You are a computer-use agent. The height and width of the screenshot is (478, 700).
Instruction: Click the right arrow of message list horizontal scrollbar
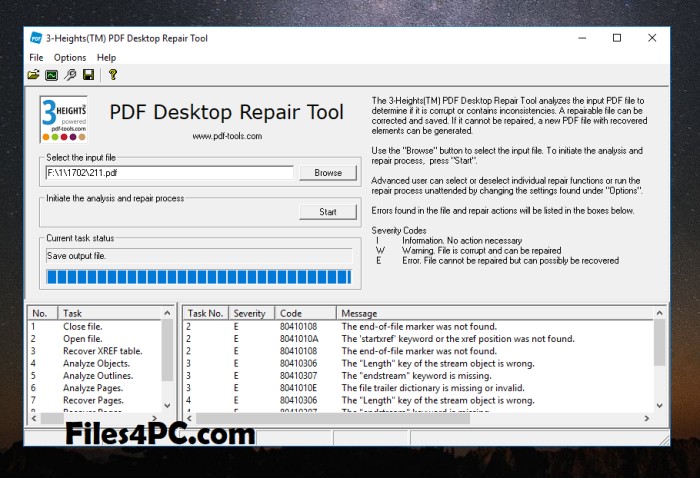coord(647,418)
